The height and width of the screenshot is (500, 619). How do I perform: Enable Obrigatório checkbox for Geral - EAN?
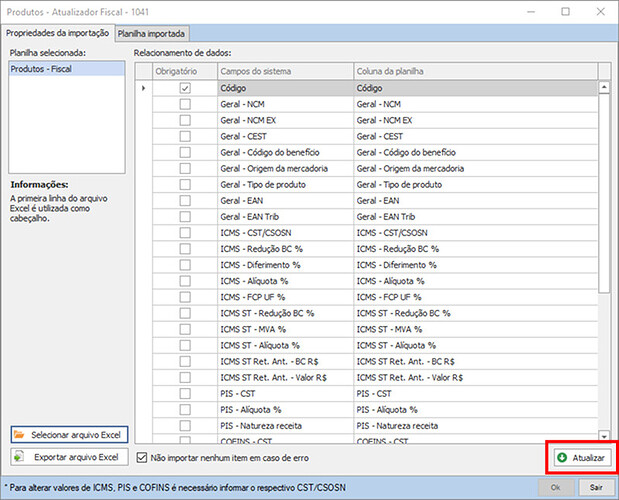[x=184, y=200]
